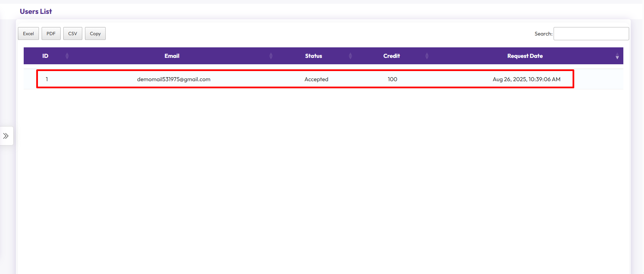Click the credit value 100 cell
The image size is (644, 274).
pyautogui.click(x=392, y=79)
